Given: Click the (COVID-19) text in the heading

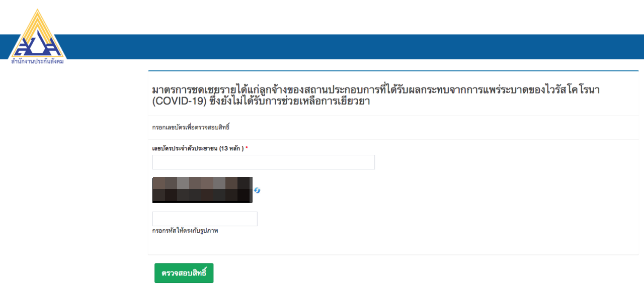Looking at the screenshot, I should click(180, 102).
